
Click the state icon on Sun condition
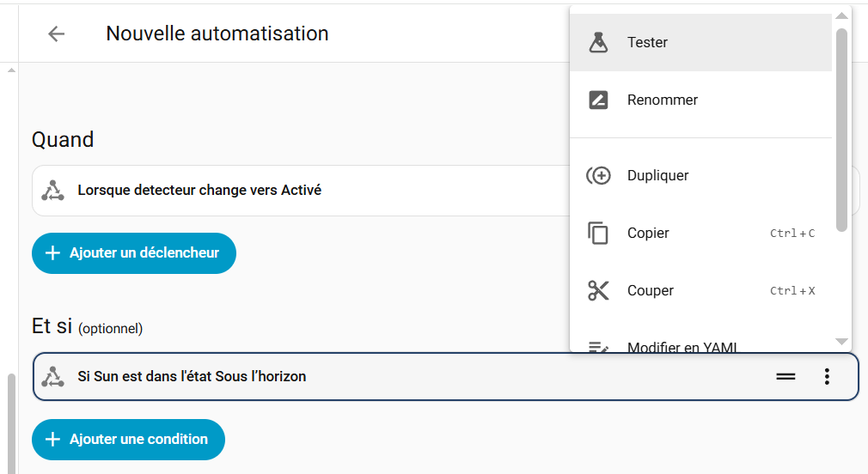pos(53,376)
